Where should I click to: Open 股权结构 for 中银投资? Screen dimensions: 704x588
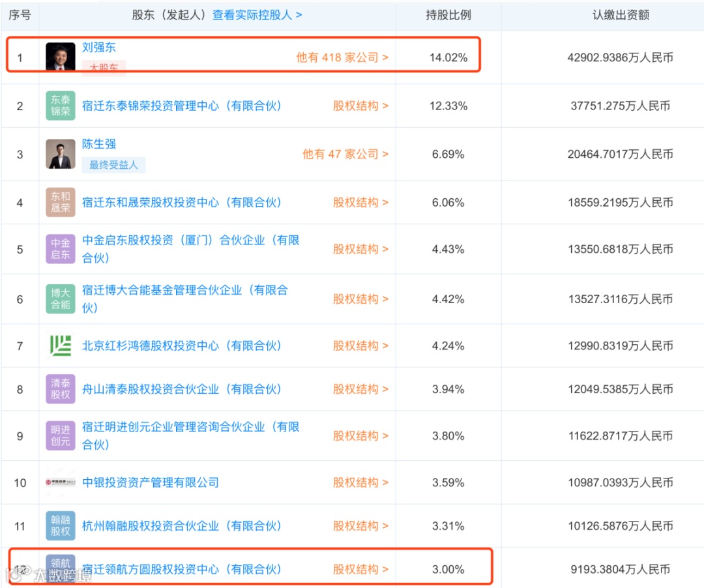pos(360,482)
